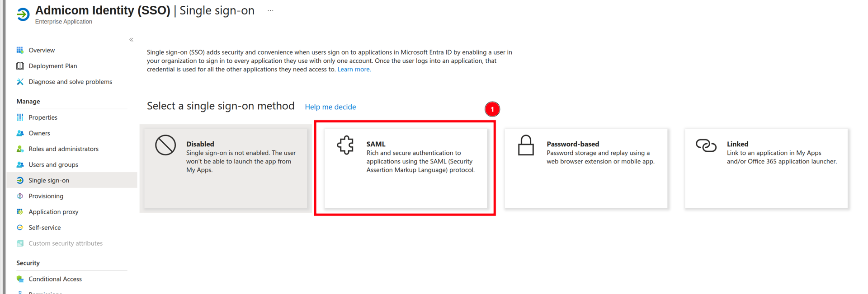Screen dimensions: 868x294
Task: Click the Conditional Access shield icon
Action: click(x=20, y=279)
